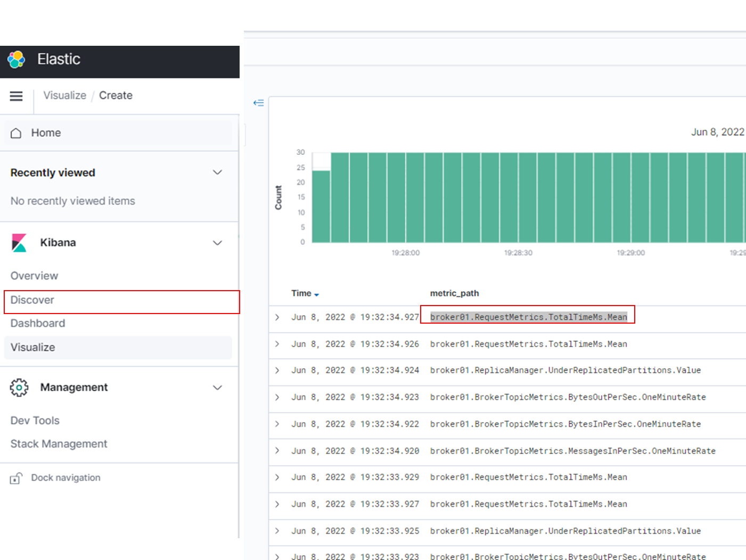Click the Elastic brand title
The image size is (746, 560).
tap(59, 59)
